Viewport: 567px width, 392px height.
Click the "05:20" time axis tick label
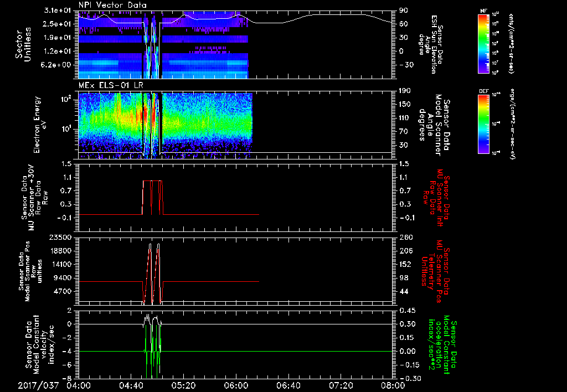183,385
